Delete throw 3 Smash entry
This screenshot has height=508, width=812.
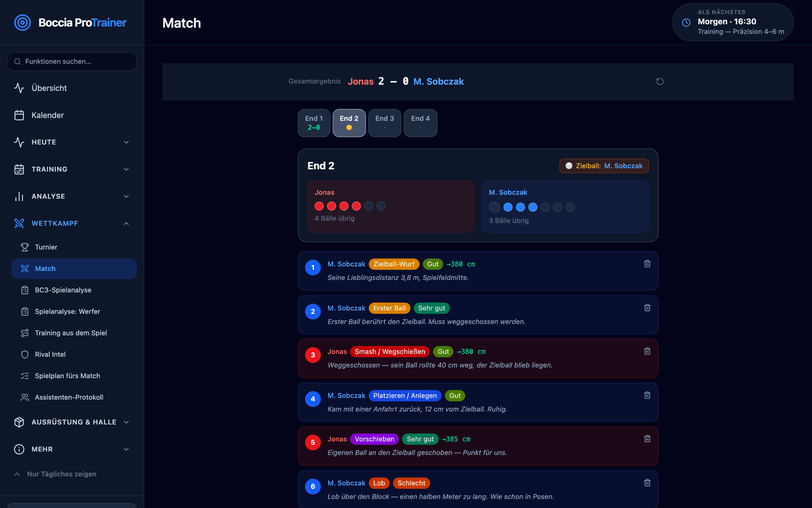coord(647,351)
